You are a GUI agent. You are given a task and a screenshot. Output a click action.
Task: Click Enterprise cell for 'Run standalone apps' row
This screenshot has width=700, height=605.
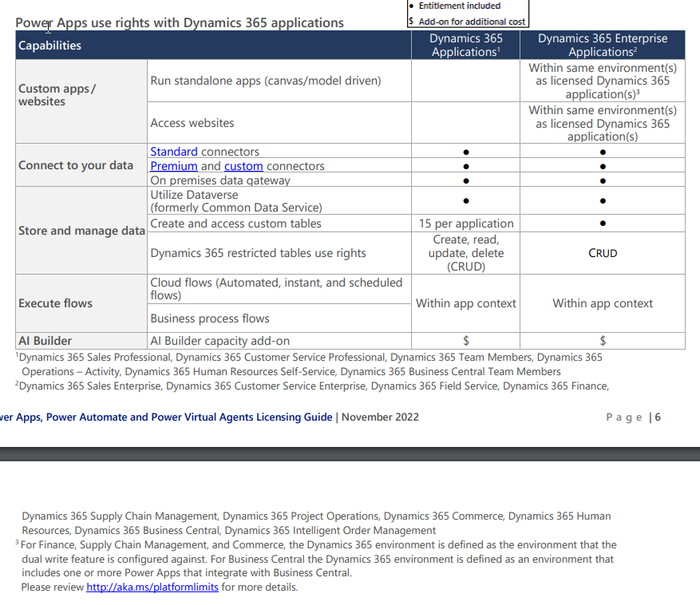[x=603, y=81]
